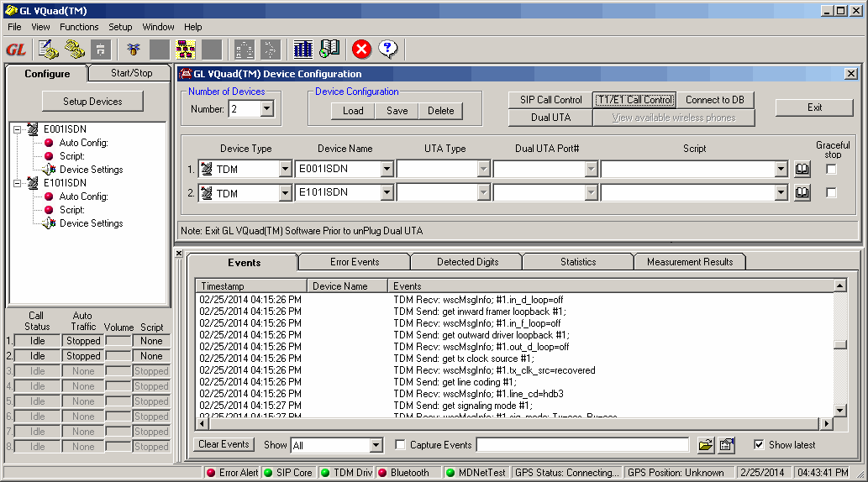Click the Exit button
Viewport: 868px width, 482px height.
tap(814, 107)
